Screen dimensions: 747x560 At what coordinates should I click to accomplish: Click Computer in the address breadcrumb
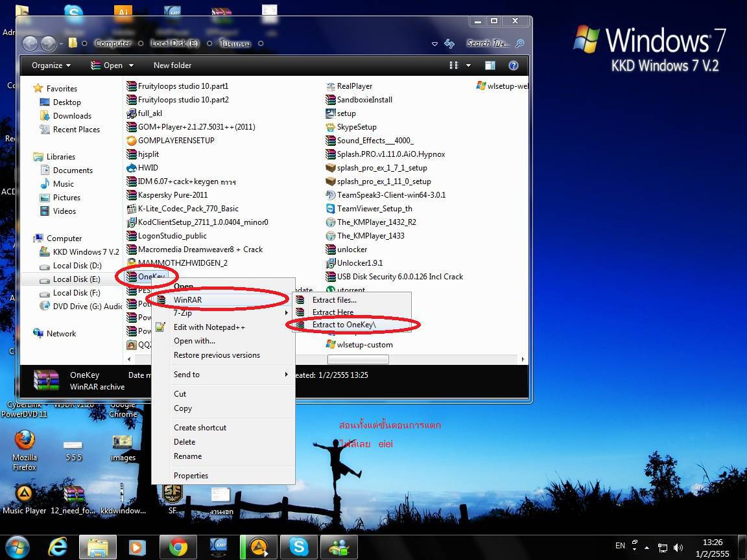click(112, 43)
